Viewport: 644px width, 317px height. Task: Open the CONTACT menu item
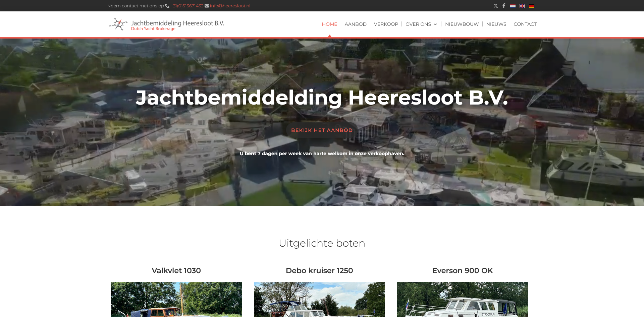[525, 24]
